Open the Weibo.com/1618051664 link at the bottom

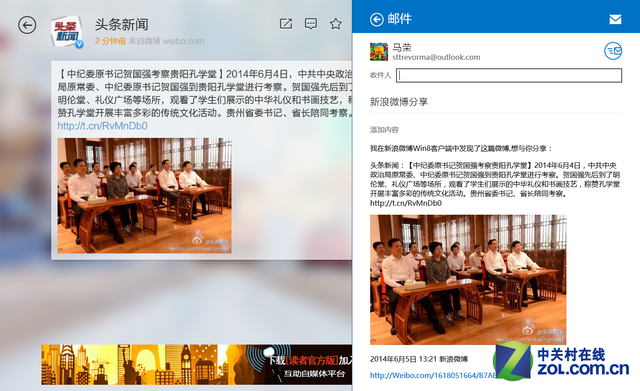[433, 375]
